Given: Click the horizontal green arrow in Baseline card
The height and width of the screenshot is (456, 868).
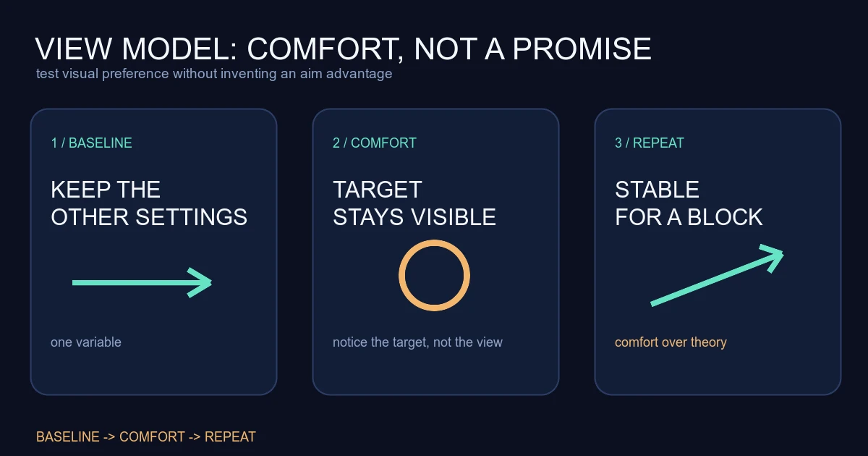Looking at the screenshot, I should pyautogui.click(x=142, y=282).
